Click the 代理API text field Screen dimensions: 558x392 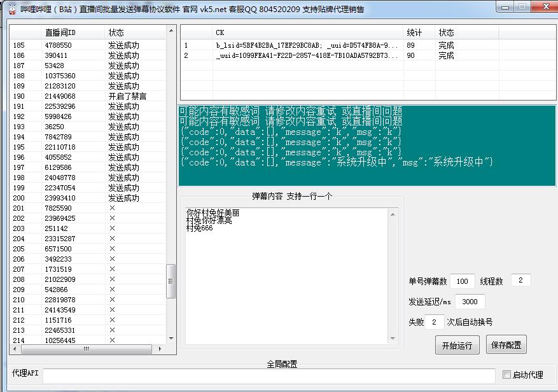[269, 375]
